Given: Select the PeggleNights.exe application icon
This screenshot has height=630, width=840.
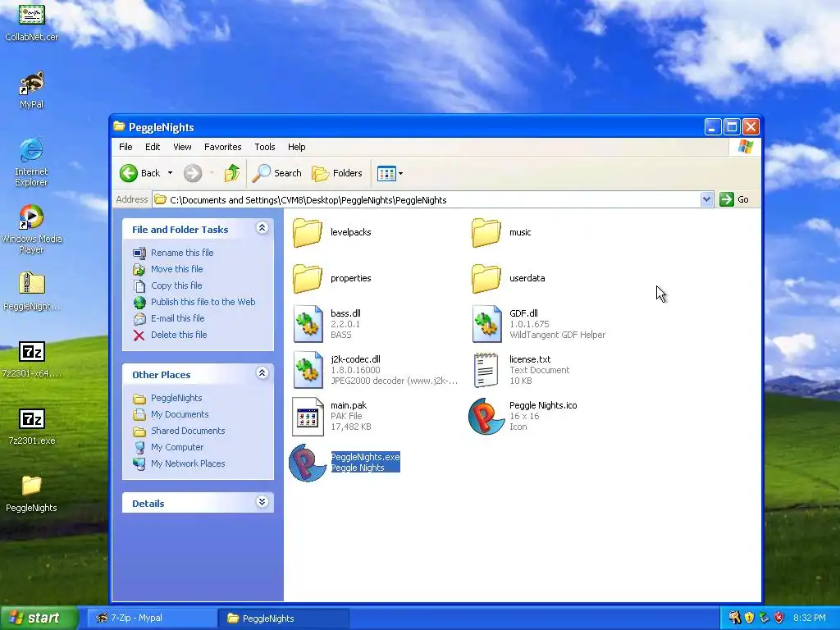Looking at the screenshot, I should pyautogui.click(x=308, y=463).
